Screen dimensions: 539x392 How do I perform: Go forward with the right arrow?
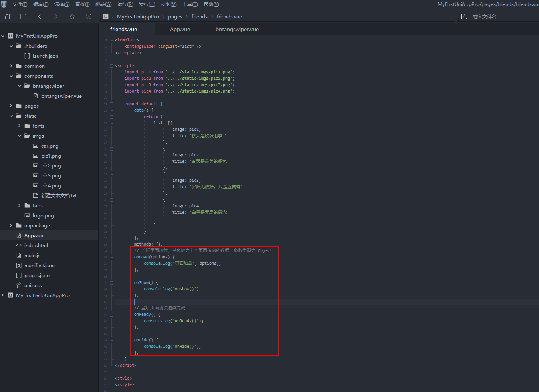55,16
